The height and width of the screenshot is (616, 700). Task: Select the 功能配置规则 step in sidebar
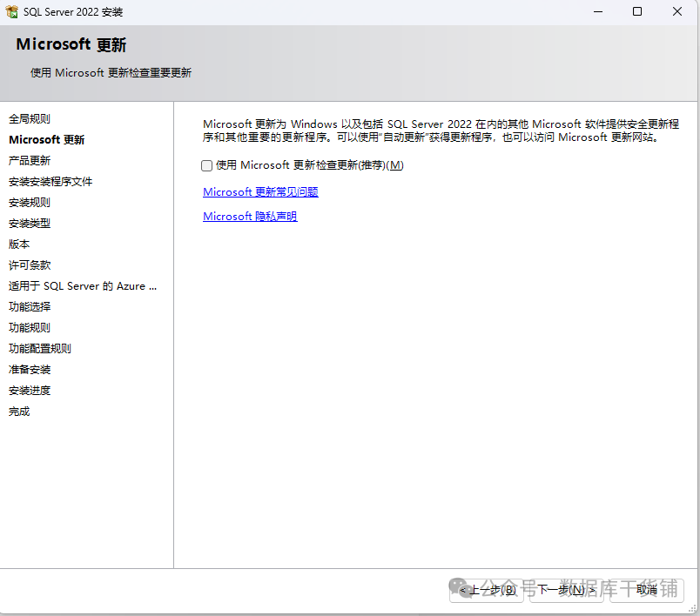[40, 349]
